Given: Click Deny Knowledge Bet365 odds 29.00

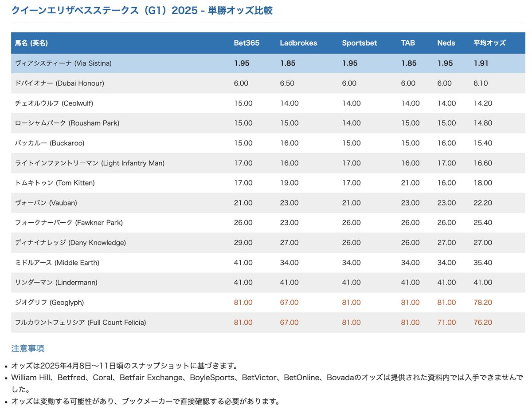Looking at the screenshot, I should point(243,243).
